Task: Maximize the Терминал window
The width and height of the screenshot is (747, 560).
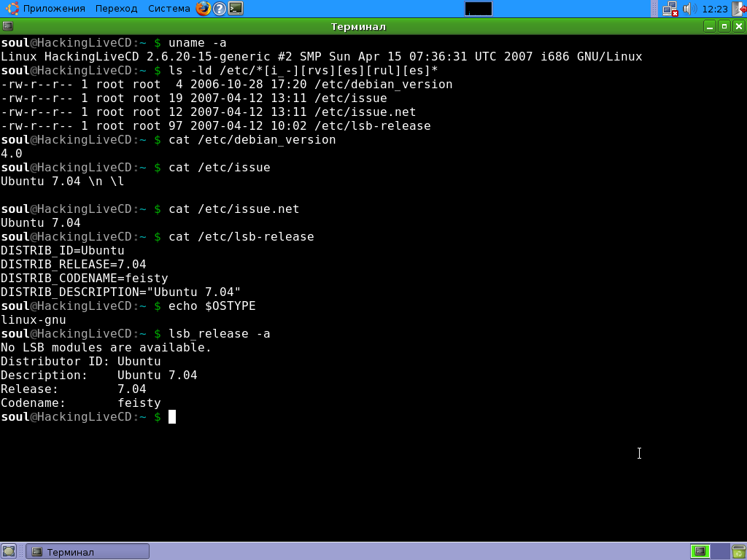Action: click(x=724, y=26)
